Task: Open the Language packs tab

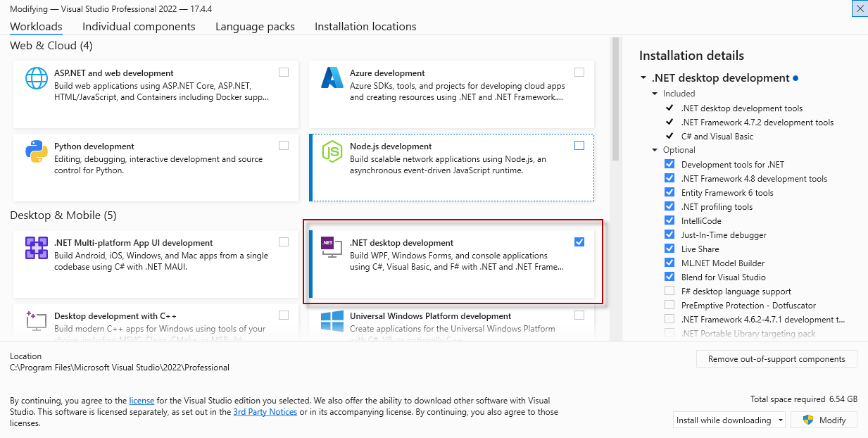Action: [x=255, y=26]
